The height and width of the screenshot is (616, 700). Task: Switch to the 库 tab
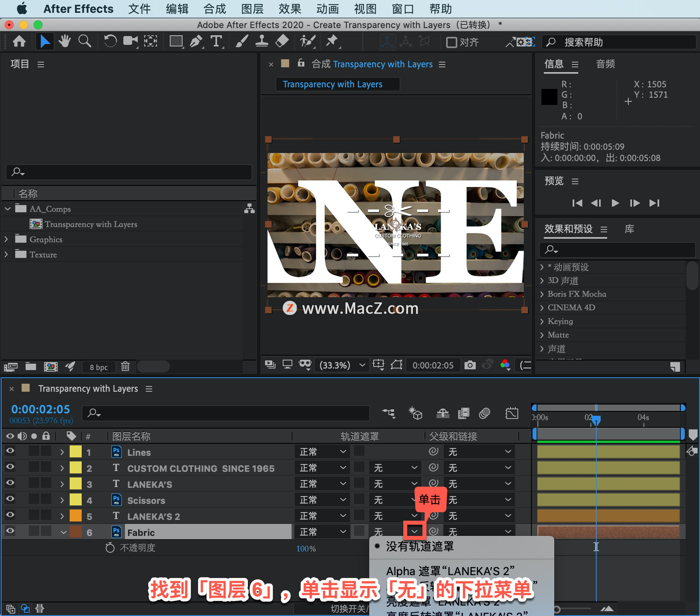tap(630, 229)
